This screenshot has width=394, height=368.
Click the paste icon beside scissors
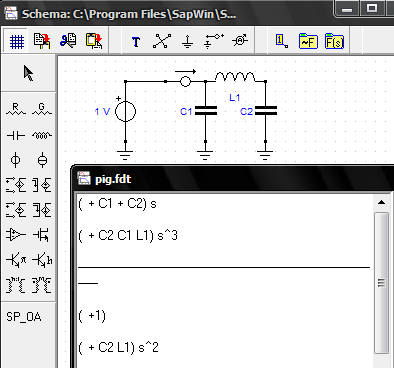point(94,41)
